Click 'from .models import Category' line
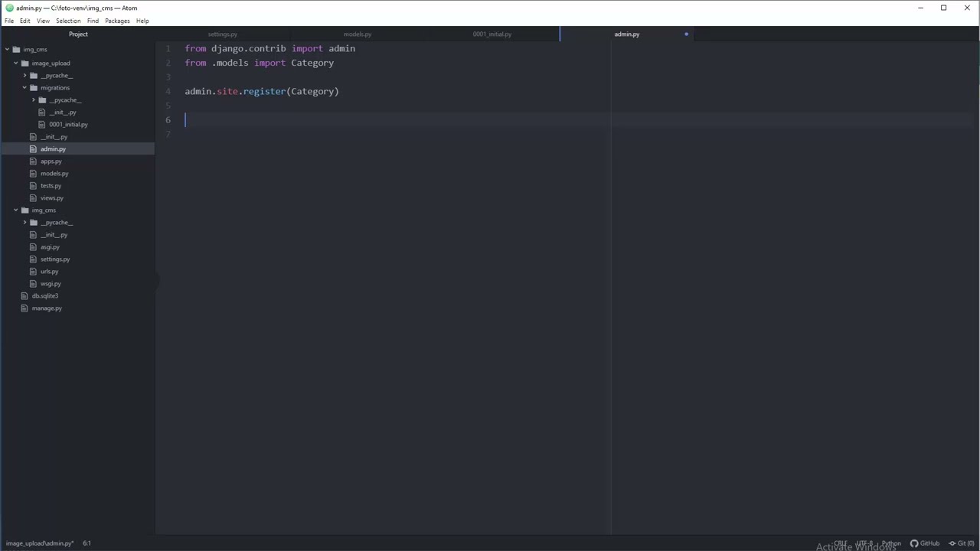The image size is (980, 551). coord(260,63)
